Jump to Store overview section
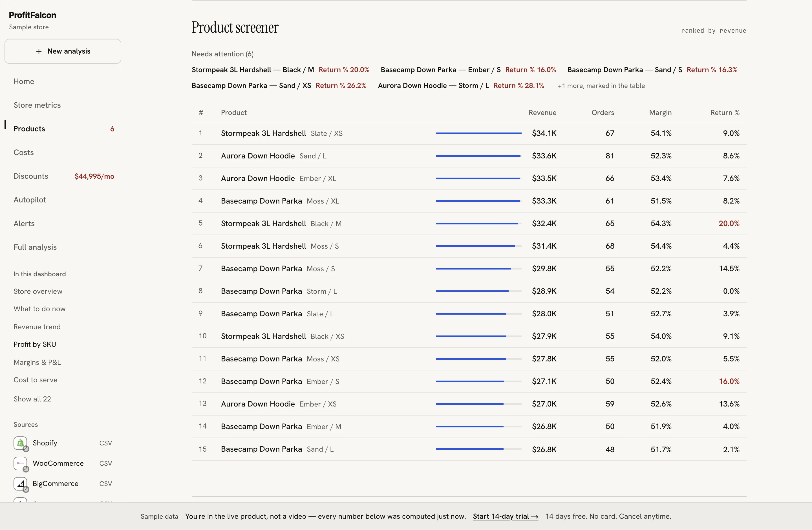The image size is (812, 530). tap(38, 291)
